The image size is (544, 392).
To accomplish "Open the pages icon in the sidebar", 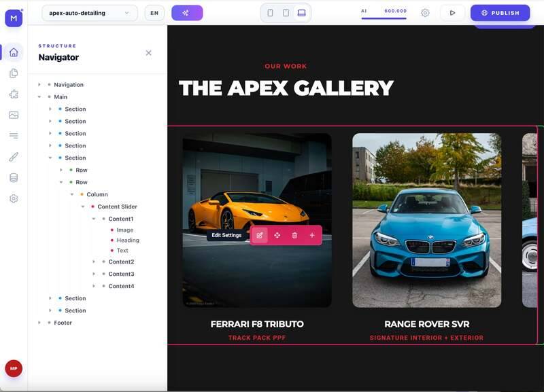I will 14,73.
